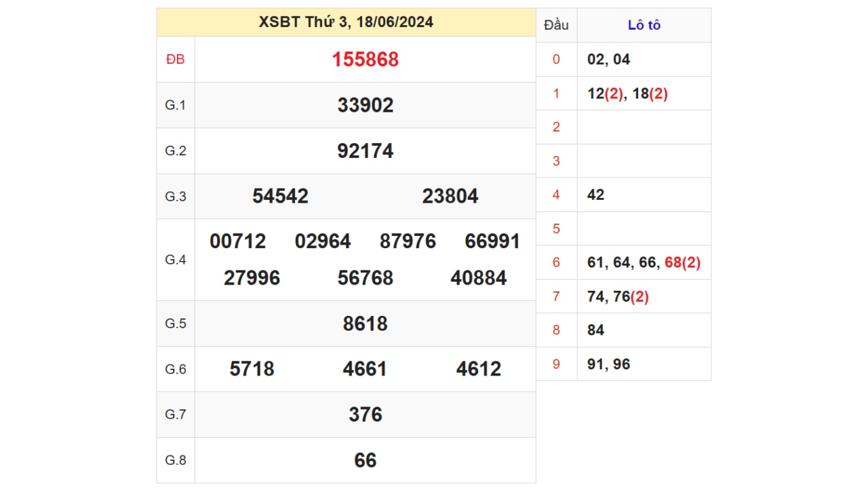Click lô tô values 91, 96
This screenshot has height=488, width=868.
609,364
